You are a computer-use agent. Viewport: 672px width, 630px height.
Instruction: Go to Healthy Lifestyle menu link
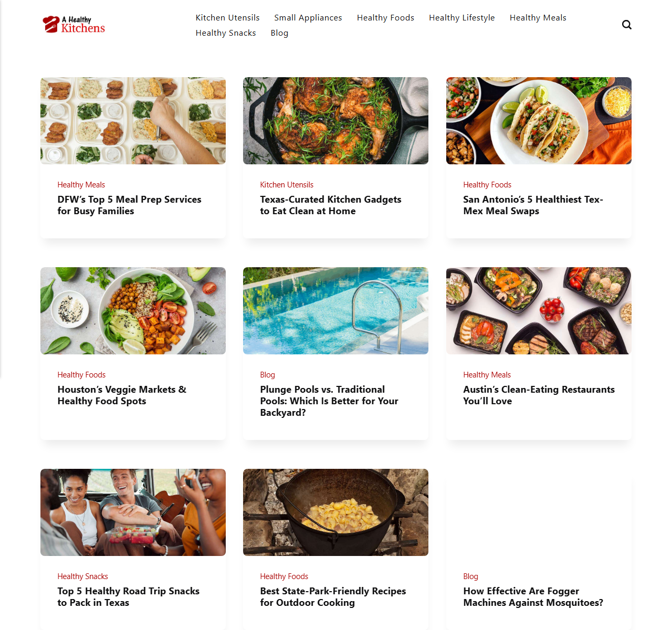click(461, 18)
